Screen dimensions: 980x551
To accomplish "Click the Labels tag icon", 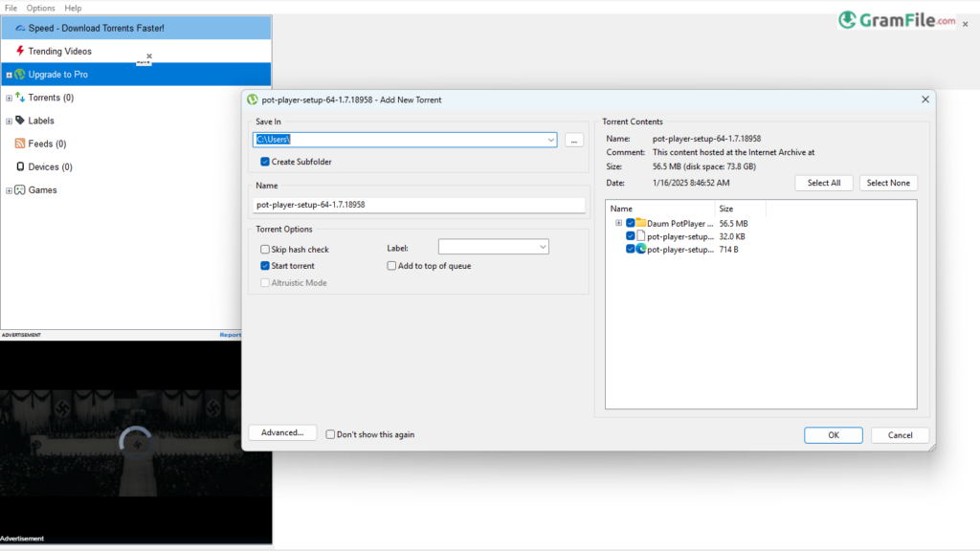I will (x=20, y=120).
